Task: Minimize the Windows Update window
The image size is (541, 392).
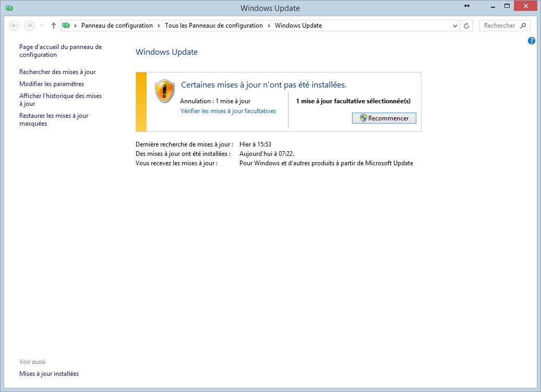Action: point(493,6)
